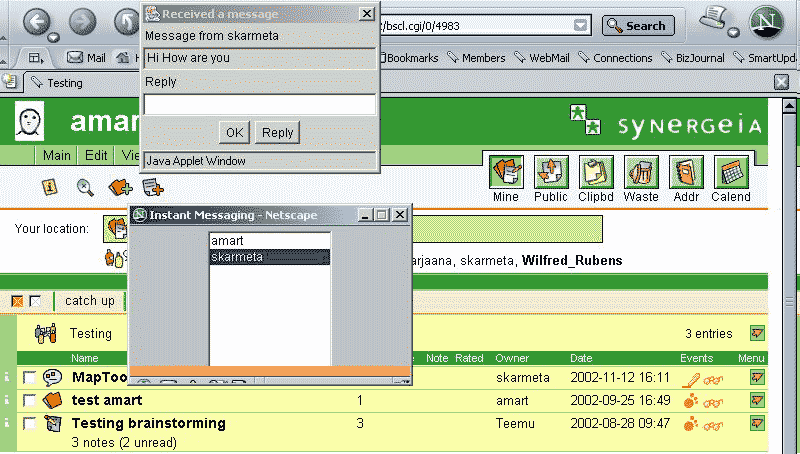Click glasses event icon in test amart row

pos(713,402)
